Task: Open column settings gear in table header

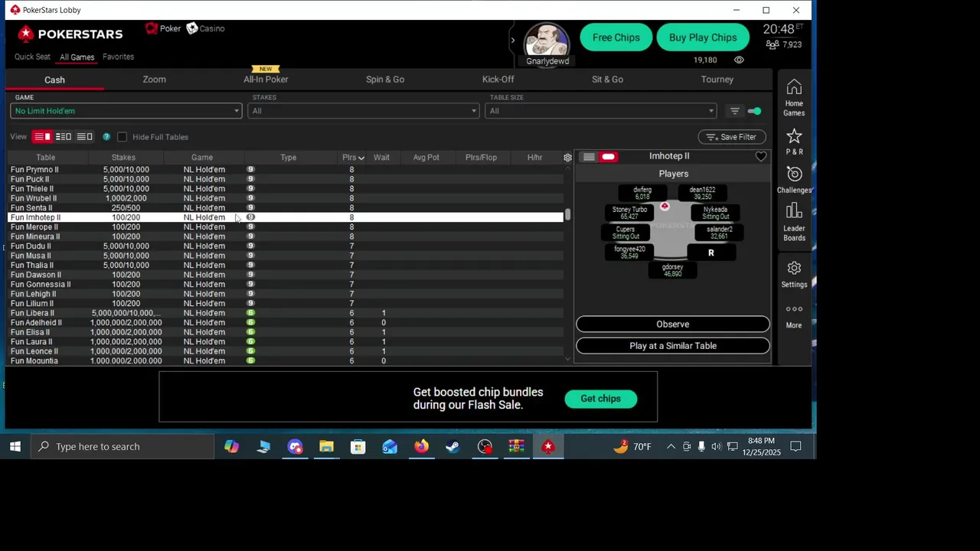Action: tap(567, 158)
